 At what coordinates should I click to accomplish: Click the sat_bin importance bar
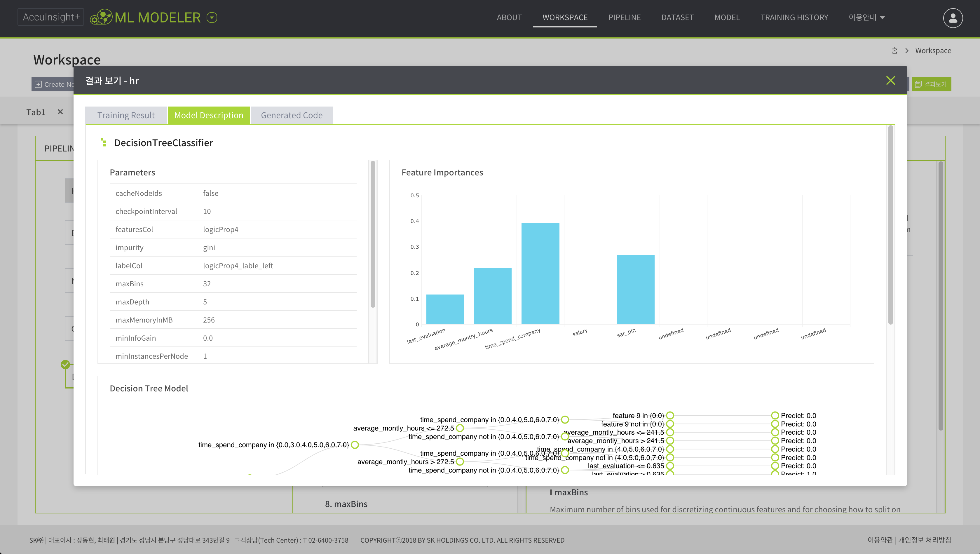635,289
